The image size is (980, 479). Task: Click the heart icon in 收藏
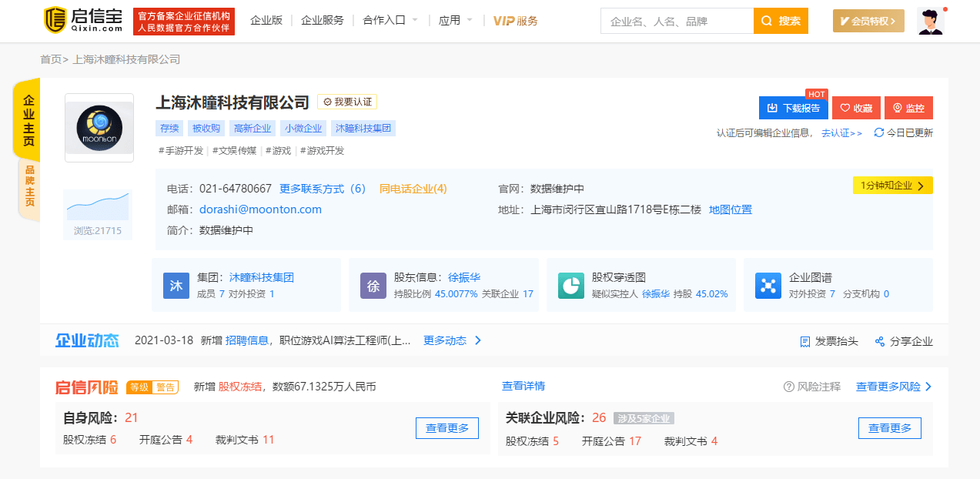(x=845, y=109)
